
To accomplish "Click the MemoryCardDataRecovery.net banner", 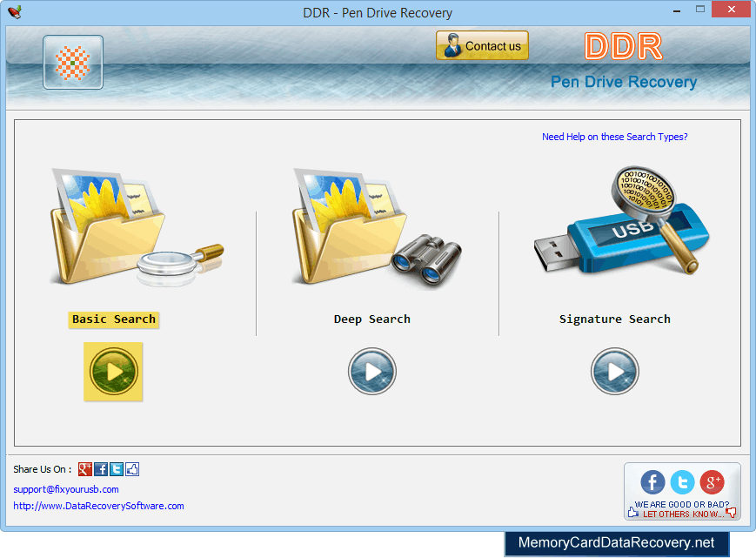I will pyautogui.click(x=616, y=543).
